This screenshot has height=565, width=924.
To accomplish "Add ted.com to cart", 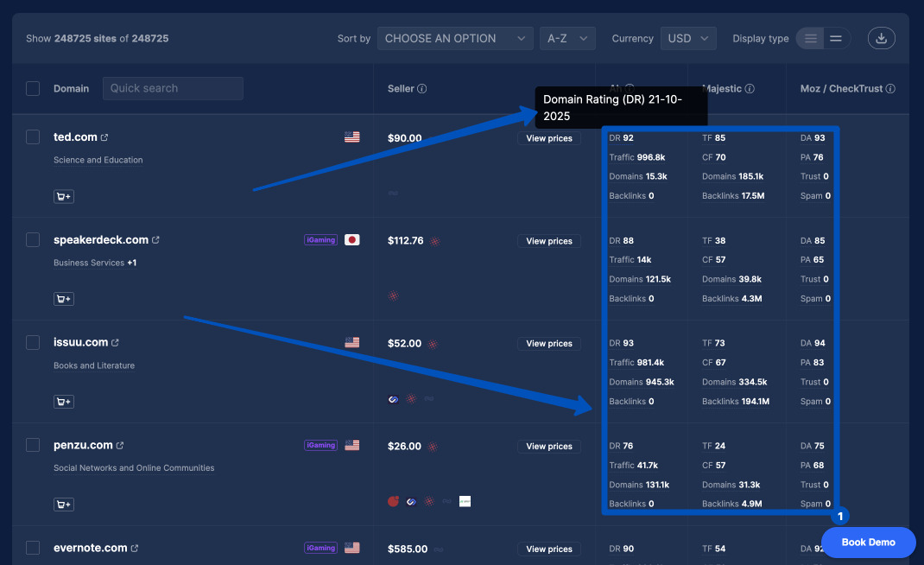I will click(x=63, y=196).
